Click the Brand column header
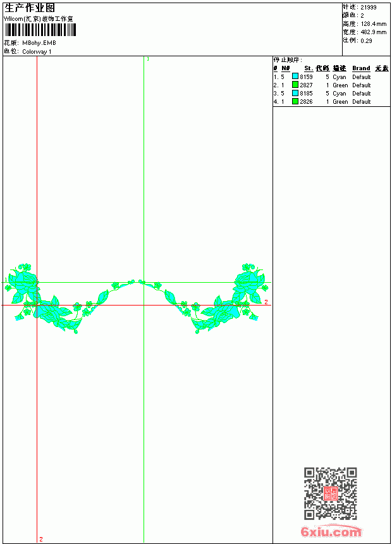 [361, 68]
